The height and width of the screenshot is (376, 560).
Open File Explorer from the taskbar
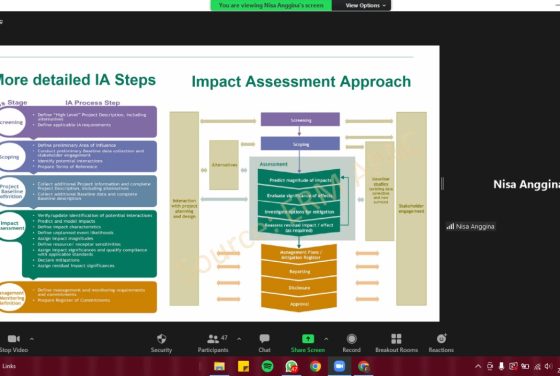tap(219, 366)
